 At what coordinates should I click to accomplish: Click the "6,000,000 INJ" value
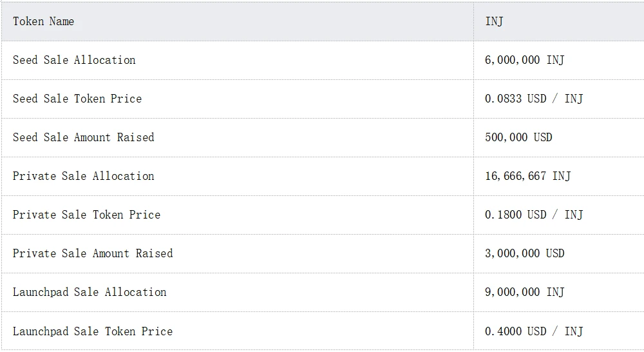click(x=524, y=60)
